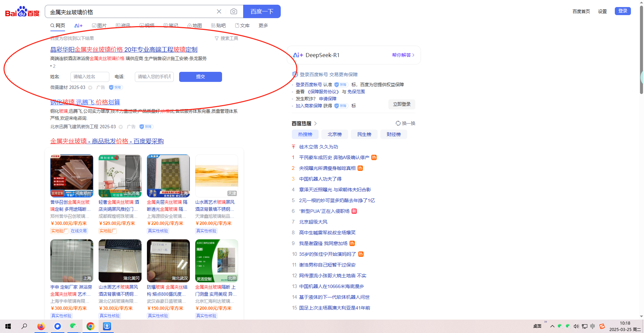Screen dimensions: 644x333
Task: Open the 贴吧 search tab
Action: coord(218,26)
